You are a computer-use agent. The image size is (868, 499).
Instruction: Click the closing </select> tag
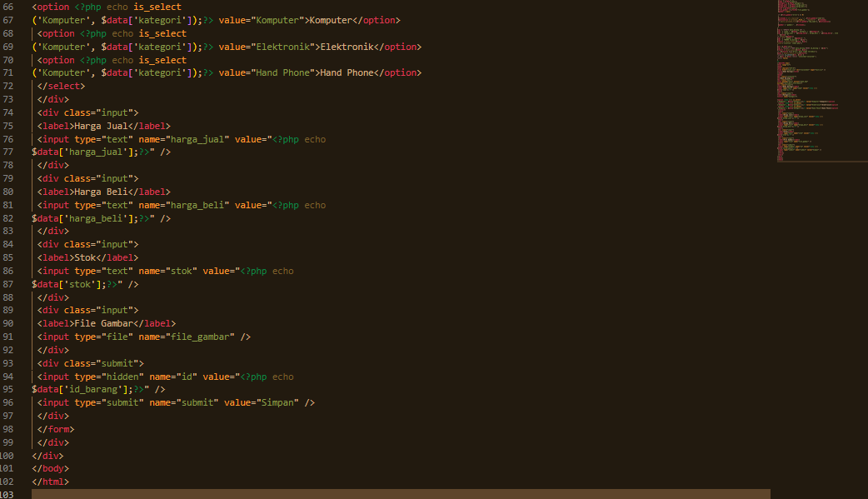tap(61, 87)
